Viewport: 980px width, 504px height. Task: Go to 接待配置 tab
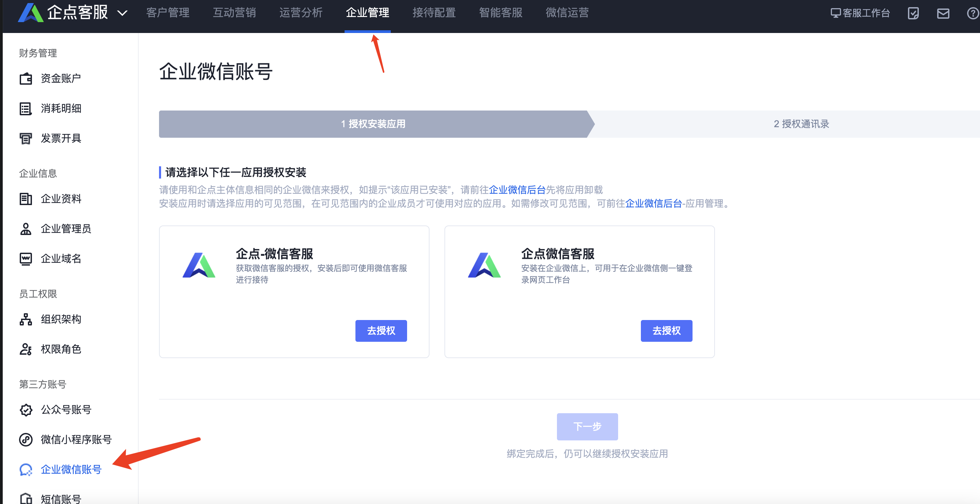click(x=434, y=13)
